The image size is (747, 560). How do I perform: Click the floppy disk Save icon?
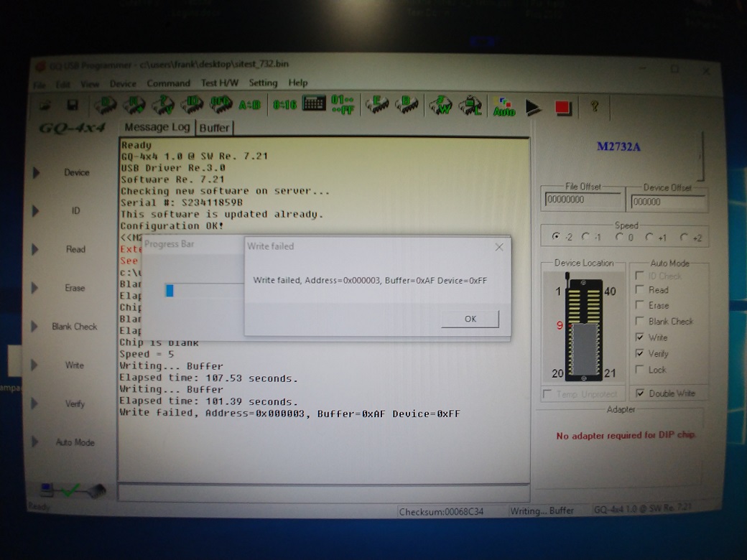(73, 106)
